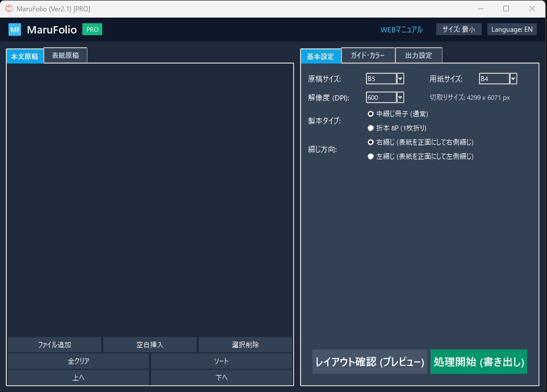547x392 pixels.
Task: Close the MaruFolio window
Action: pyautogui.click(x=532, y=9)
